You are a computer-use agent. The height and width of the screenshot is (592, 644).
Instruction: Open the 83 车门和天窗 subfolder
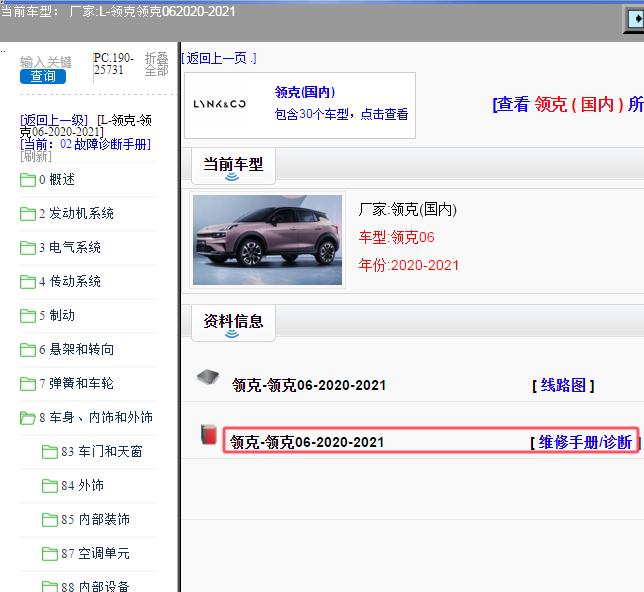click(102, 451)
